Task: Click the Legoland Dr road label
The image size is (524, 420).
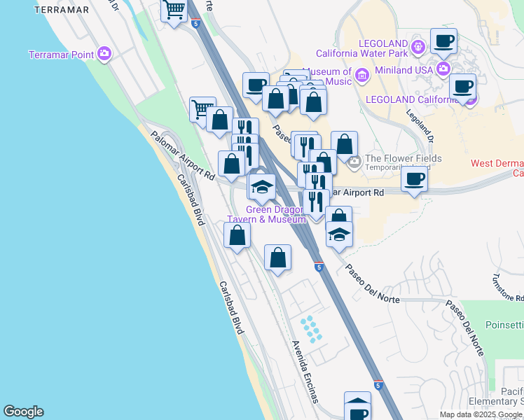Action: pyautogui.click(x=420, y=126)
